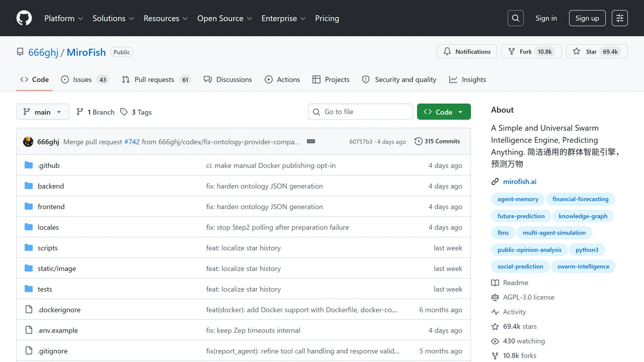This screenshot has height=362, width=644.
Task: View the 3 Tags list
Action: [136, 112]
